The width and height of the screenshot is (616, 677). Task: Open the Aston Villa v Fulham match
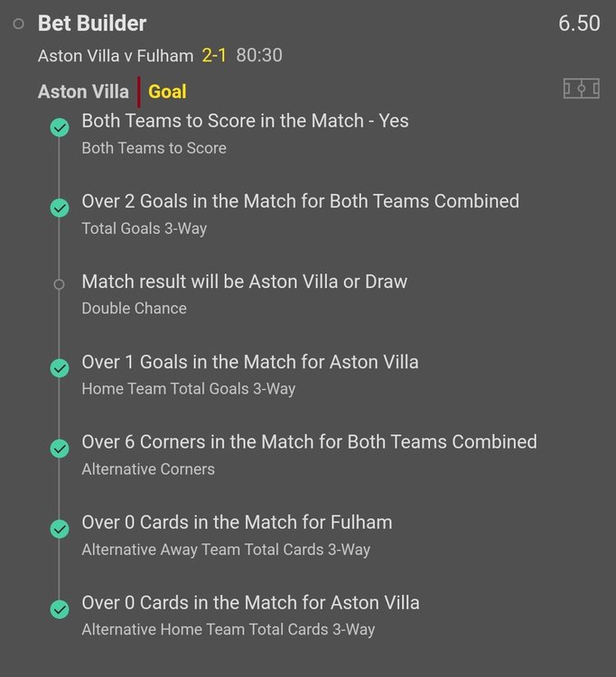(x=116, y=56)
